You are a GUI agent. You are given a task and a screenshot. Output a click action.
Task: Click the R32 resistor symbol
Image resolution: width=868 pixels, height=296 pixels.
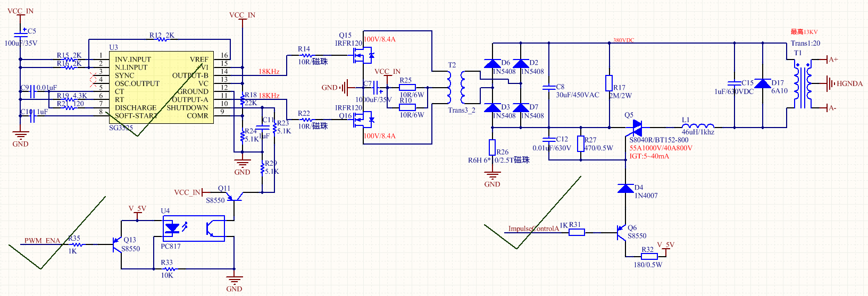[x=649, y=256]
